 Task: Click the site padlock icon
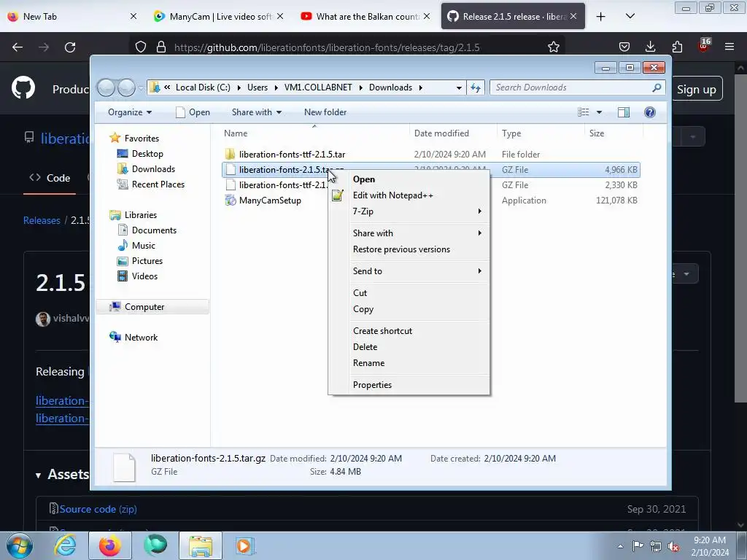point(161,47)
